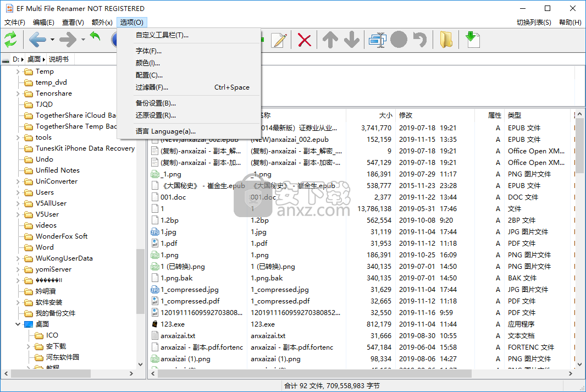586x392 pixels.
Task: Click 帮助(H) in the top right
Action: pos(570,22)
